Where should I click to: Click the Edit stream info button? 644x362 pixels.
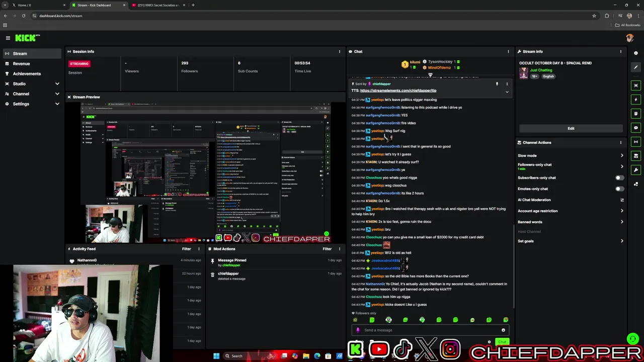point(571,128)
